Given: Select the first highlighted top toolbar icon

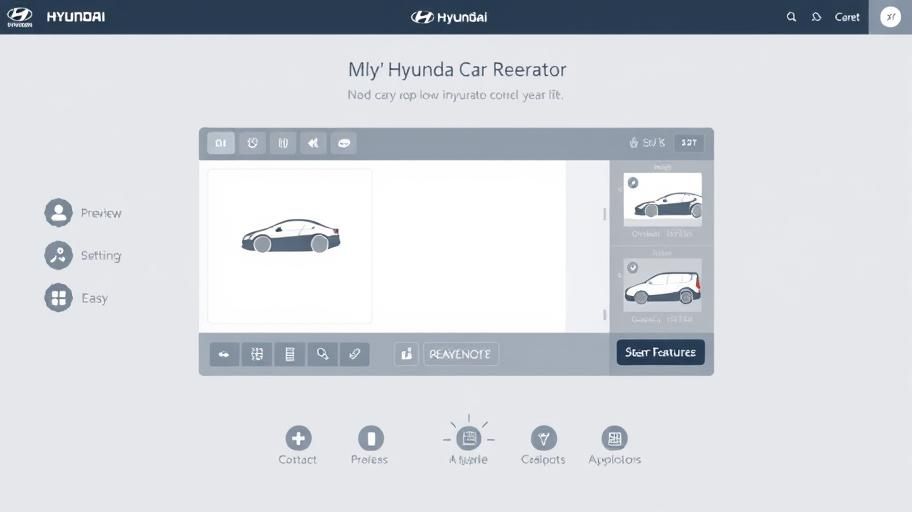Looking at the screenshot, I should click(221, 143).
